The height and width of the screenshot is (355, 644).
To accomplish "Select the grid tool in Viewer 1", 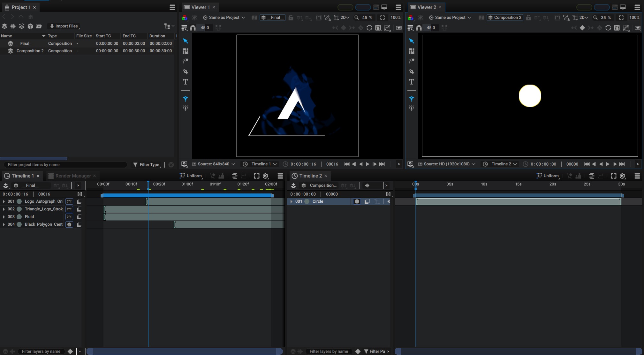I will 186,51.
